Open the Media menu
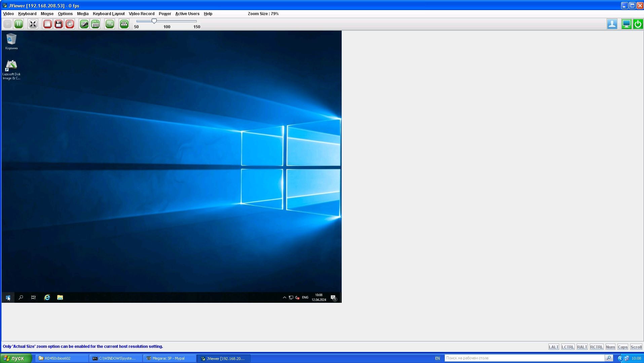The image size is (644, 363). [x=83, y=14]
